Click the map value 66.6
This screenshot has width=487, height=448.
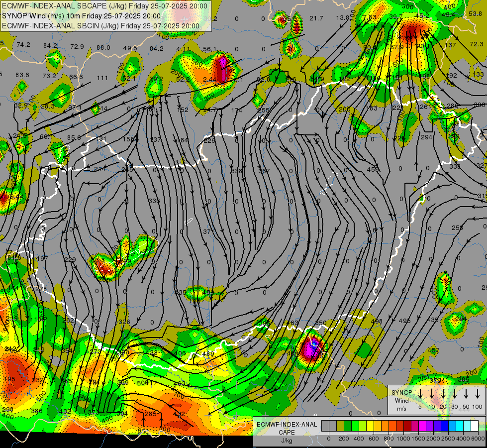tap(76, 77)
